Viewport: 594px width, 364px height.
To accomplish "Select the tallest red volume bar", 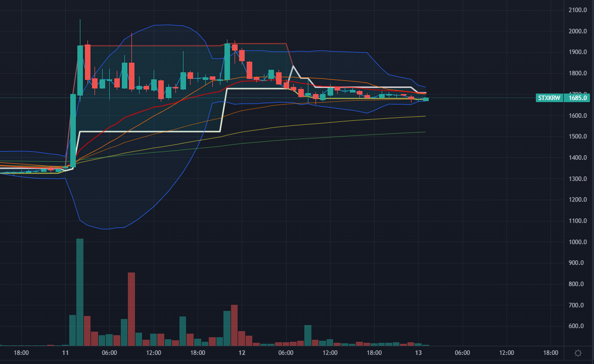I will pyautogui.click(x=131, y=309).
